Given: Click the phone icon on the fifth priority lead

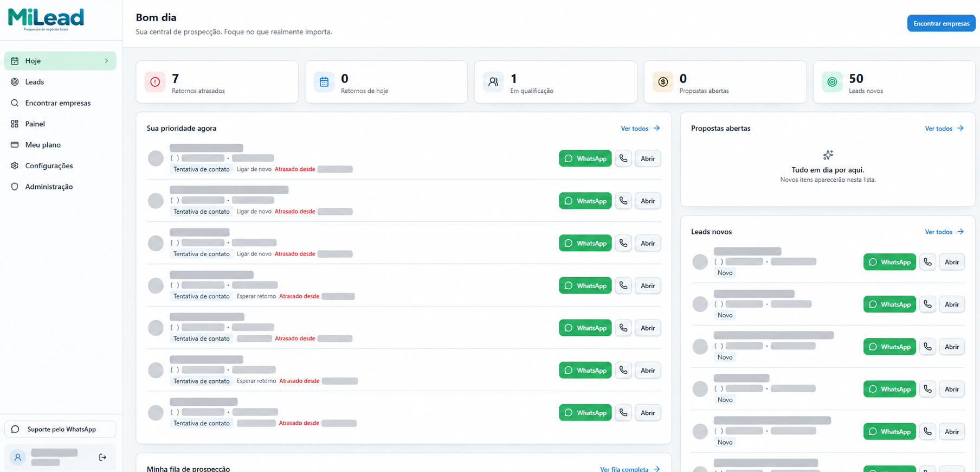Looking at the screenshot, I should click(x=623, y=328).
